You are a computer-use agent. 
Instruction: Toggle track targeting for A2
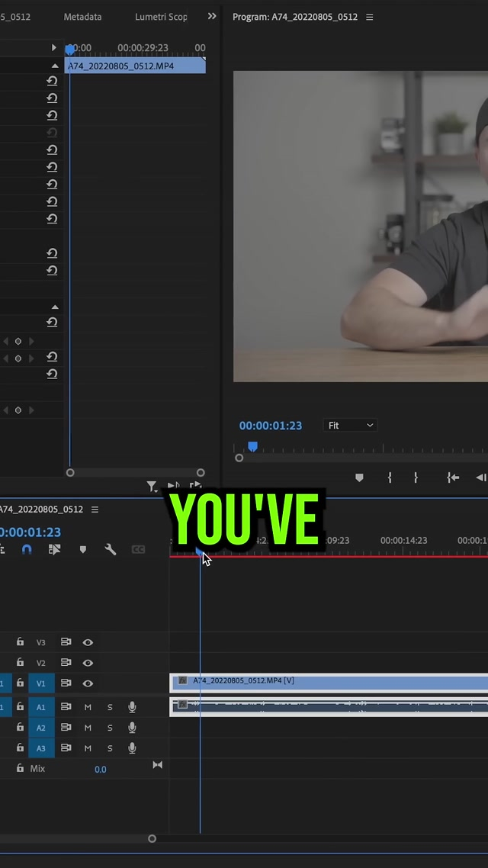[41, 728]
